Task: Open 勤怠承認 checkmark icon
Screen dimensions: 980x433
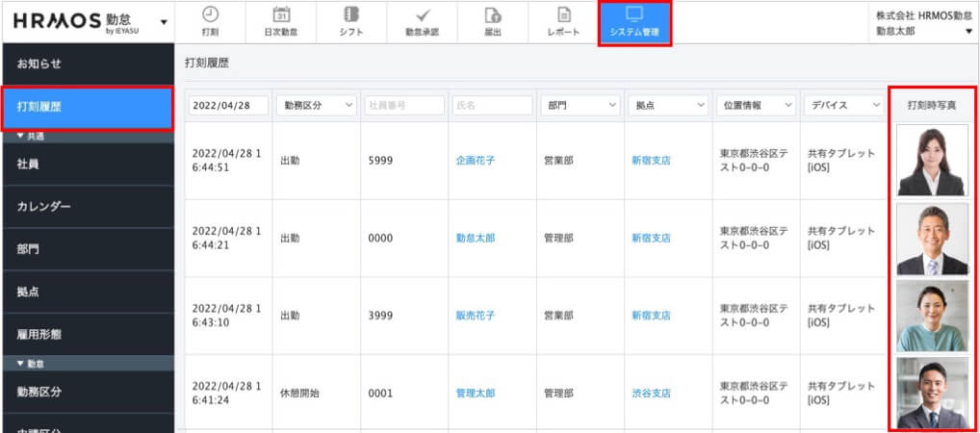Action: [x=422, y=14]
